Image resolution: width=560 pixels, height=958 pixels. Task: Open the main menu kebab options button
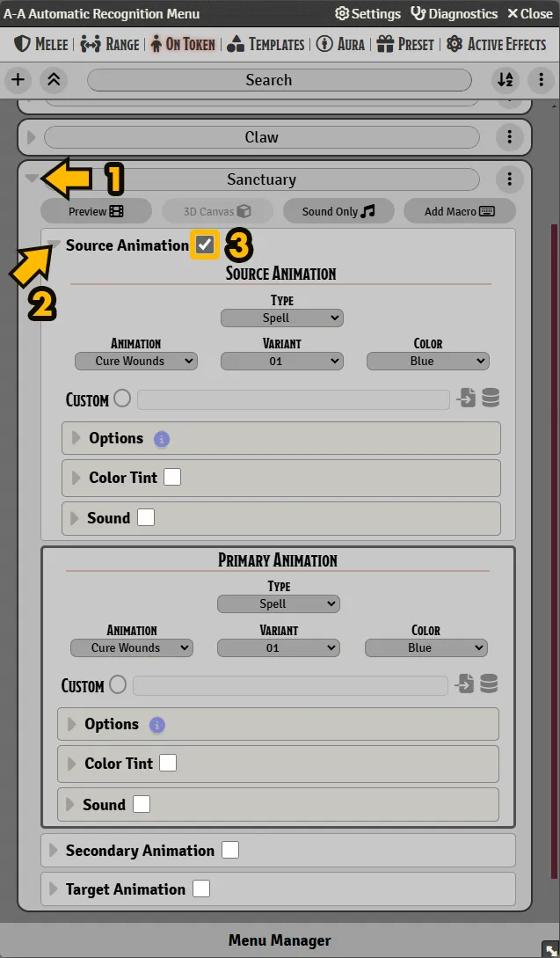pos(541,79)
